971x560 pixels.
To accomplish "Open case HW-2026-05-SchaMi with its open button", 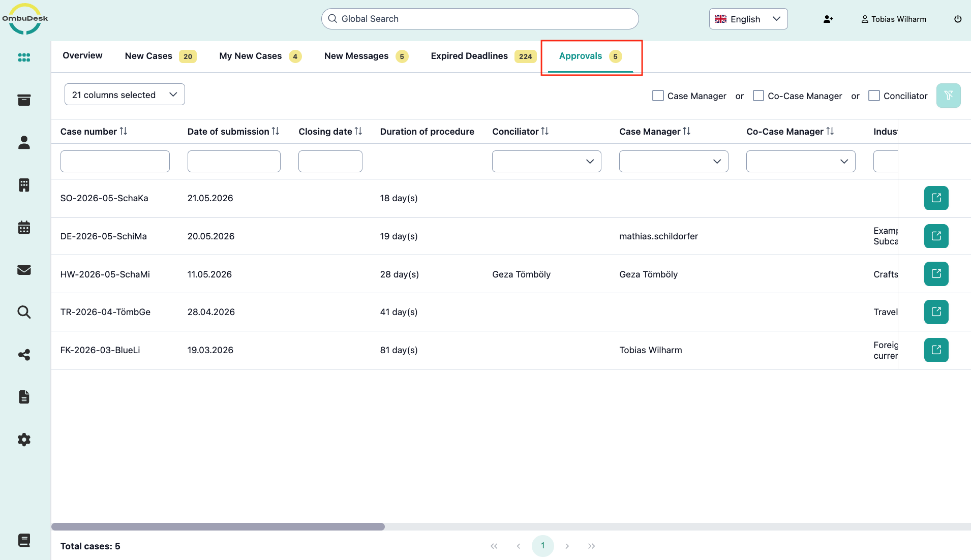I will coord(936,274).
